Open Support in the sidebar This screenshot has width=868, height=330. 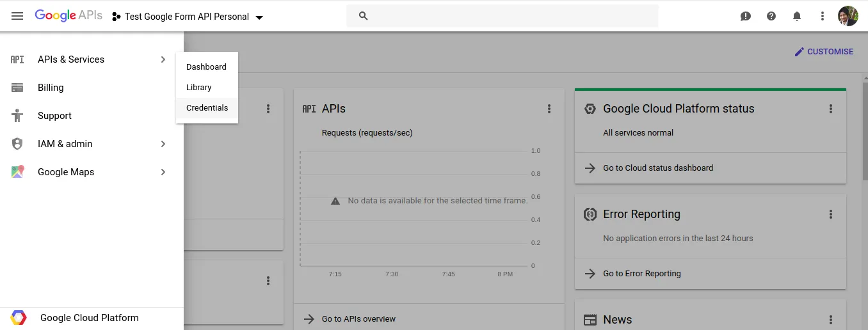pos(54,116)
